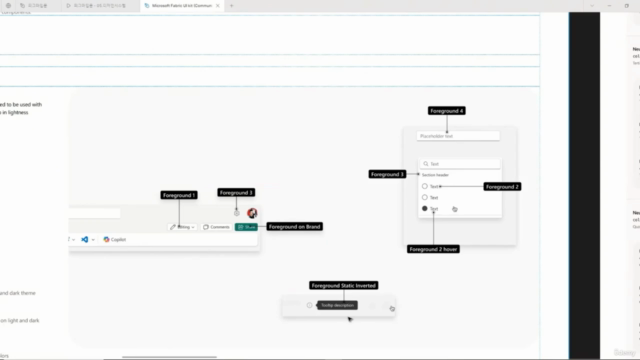Click the Placeholder text input field
Image resolution: width=640 pixels, height=360 pixels.
point(458,136)
